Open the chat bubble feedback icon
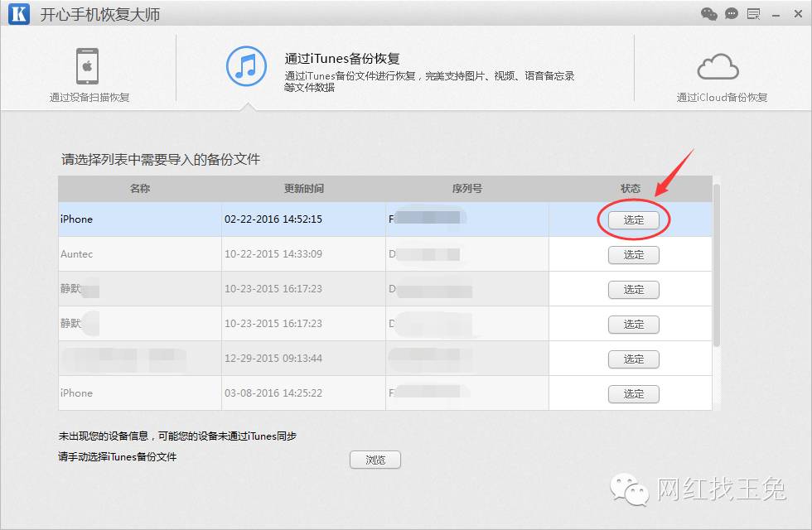The height and width of the screenshot is (530, 812). [731, 13]
